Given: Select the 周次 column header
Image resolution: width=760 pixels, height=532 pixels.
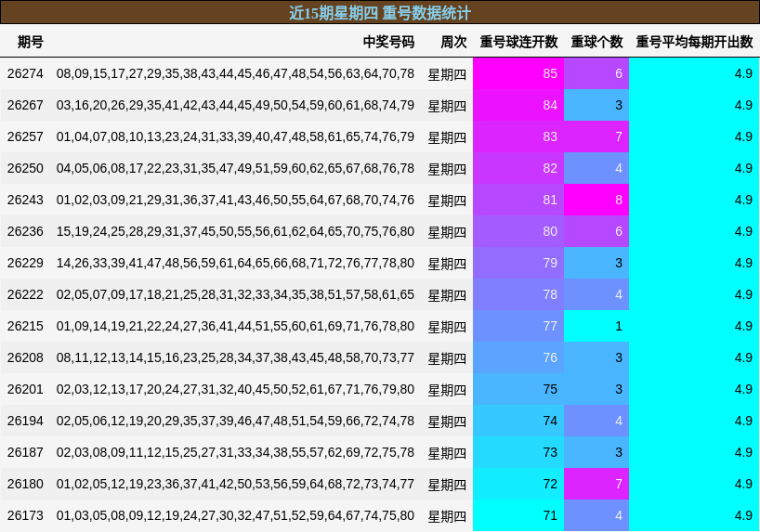Looking at the screenshot, I should coord(453,42).
